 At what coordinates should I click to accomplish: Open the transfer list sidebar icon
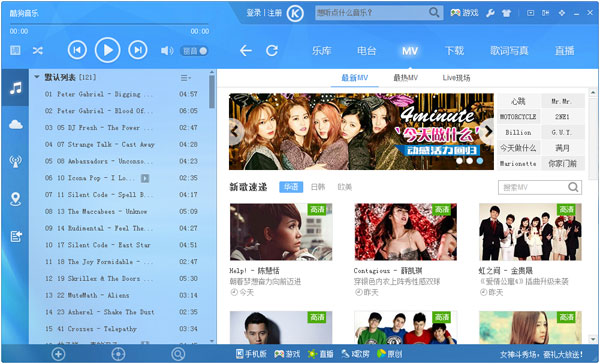point(16,236)
